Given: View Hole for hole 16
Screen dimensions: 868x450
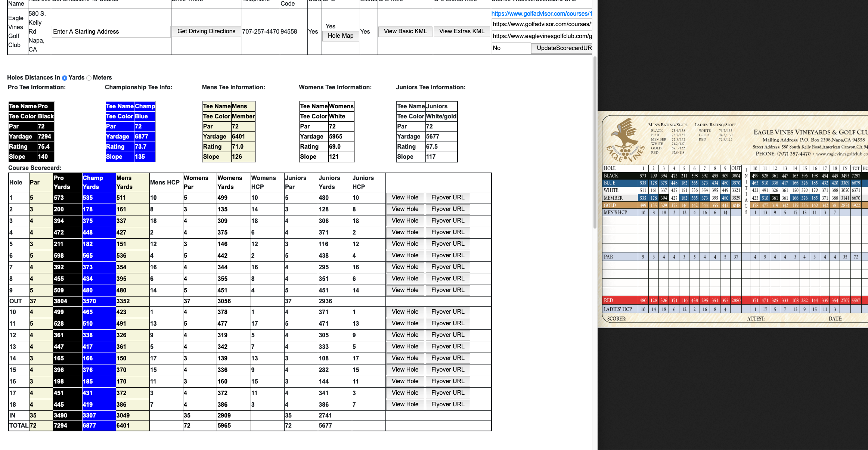Looking at the screenshot, I should [x=405, y=381].
